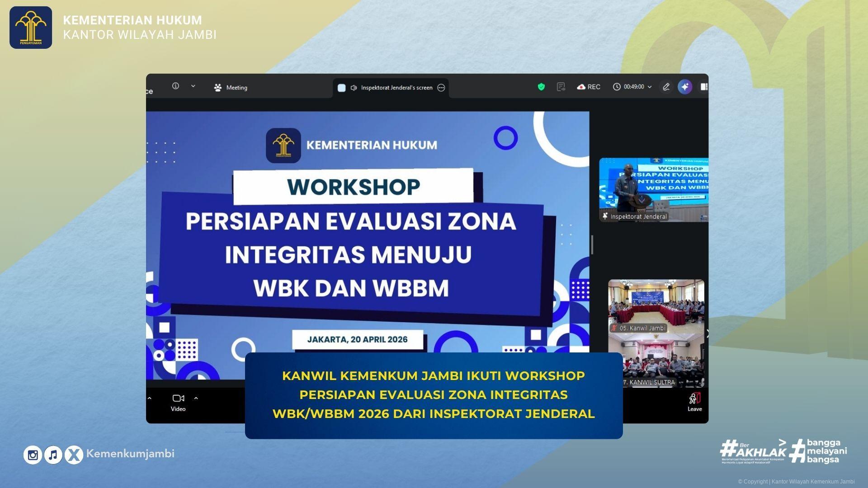This screenshot has height=488, width=868.
Task: Select the Meeting tab
Action: (x=231, y=87)
